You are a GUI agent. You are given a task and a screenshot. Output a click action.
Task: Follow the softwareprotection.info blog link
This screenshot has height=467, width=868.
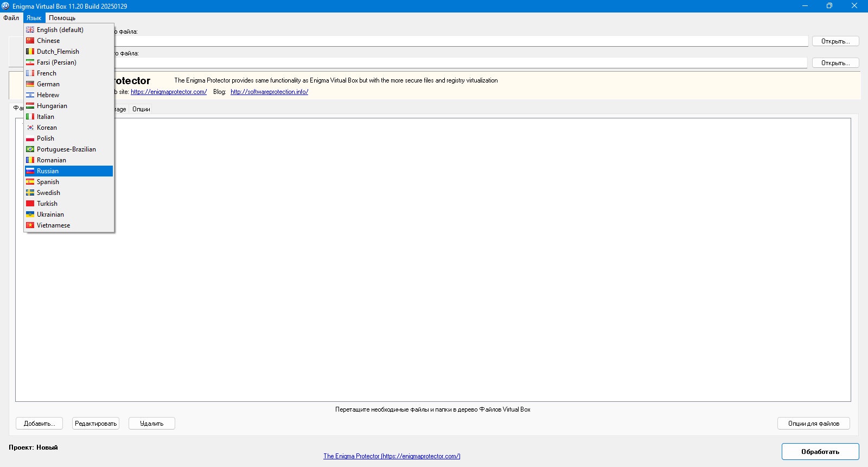coord(269,92)
